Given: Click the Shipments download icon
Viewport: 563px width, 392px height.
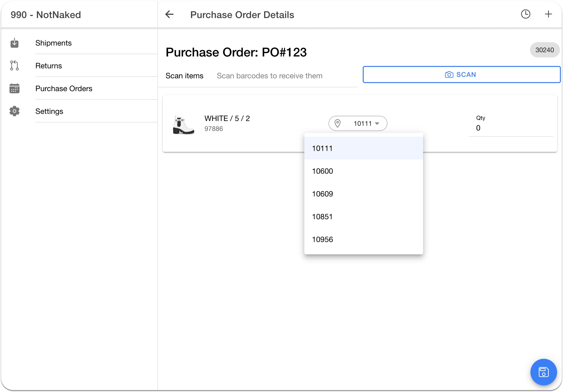Looking at the screenshot, I should point(14,43).
